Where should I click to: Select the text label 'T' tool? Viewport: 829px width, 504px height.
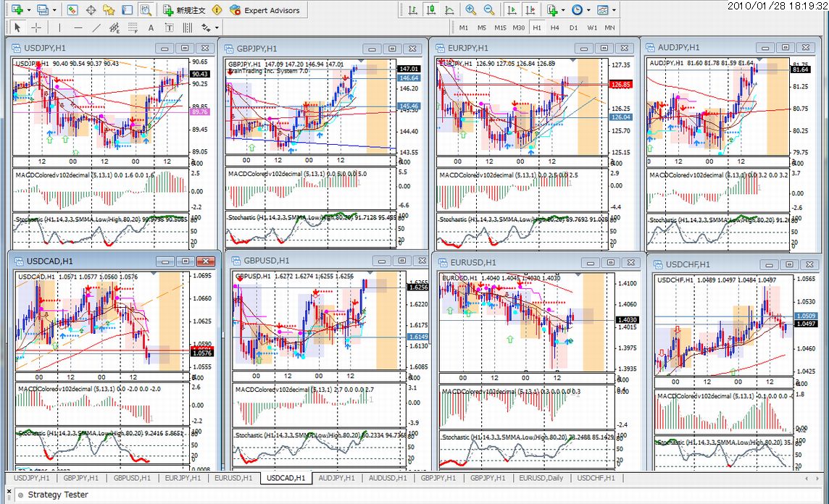pyautogui.click(x=169, y=28)
